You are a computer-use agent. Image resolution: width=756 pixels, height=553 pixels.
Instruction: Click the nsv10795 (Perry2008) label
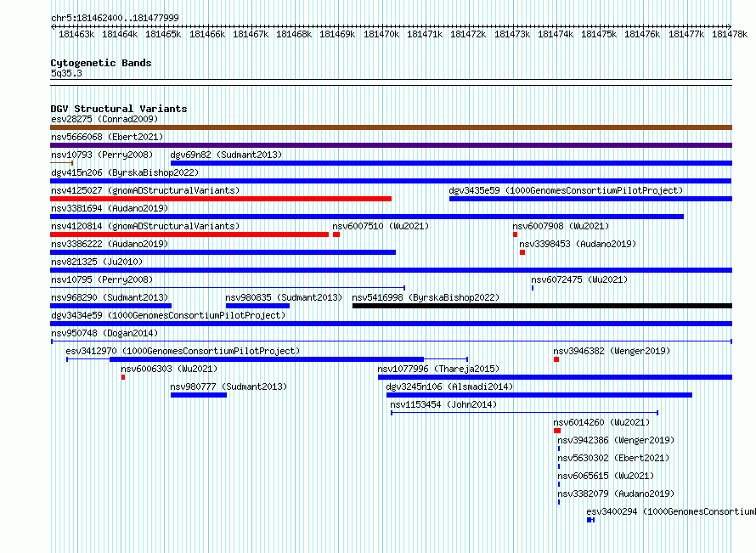click(102, 279)
